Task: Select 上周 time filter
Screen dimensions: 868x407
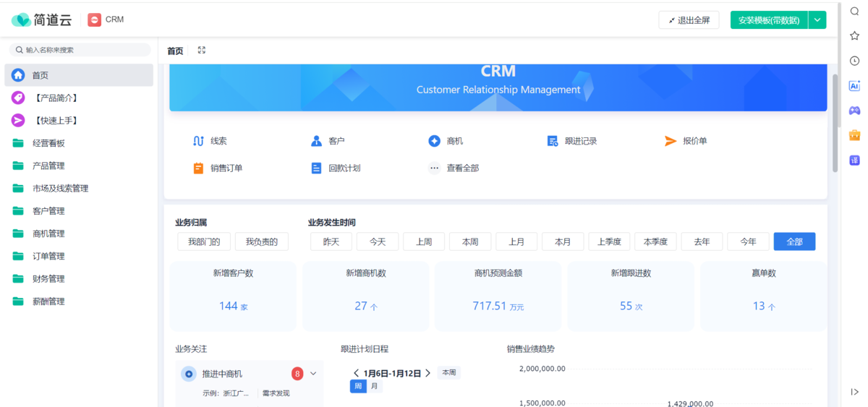Action: pyautogui.click(x=424, y=241)
